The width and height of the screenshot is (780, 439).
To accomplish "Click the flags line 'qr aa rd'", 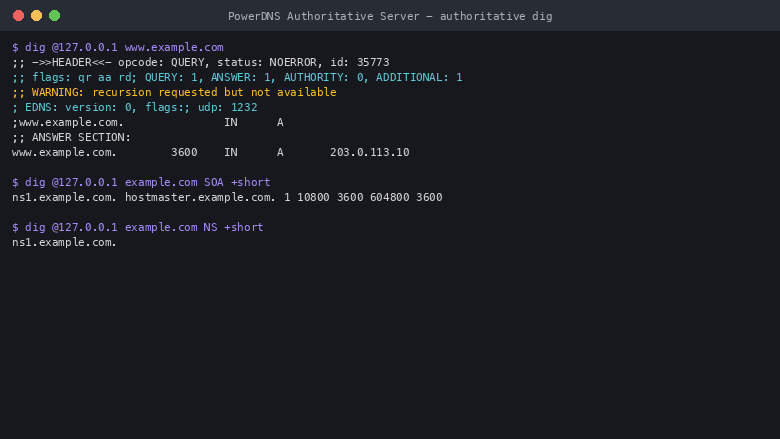I will [237, 78].
